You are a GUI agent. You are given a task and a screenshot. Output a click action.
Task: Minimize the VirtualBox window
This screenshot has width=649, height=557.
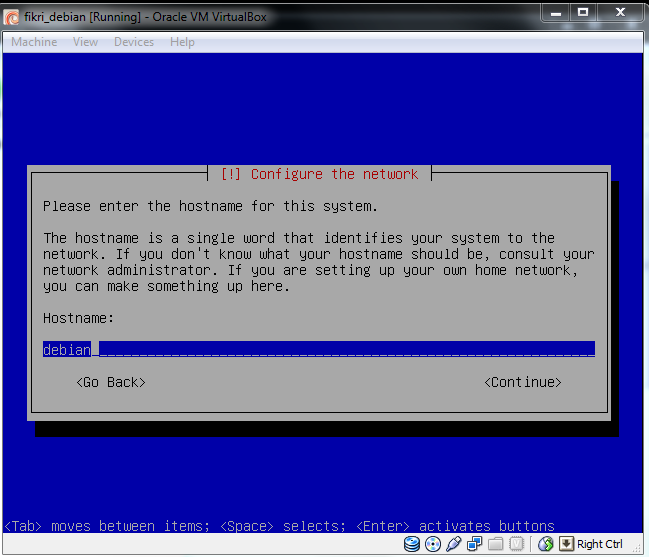555,13
